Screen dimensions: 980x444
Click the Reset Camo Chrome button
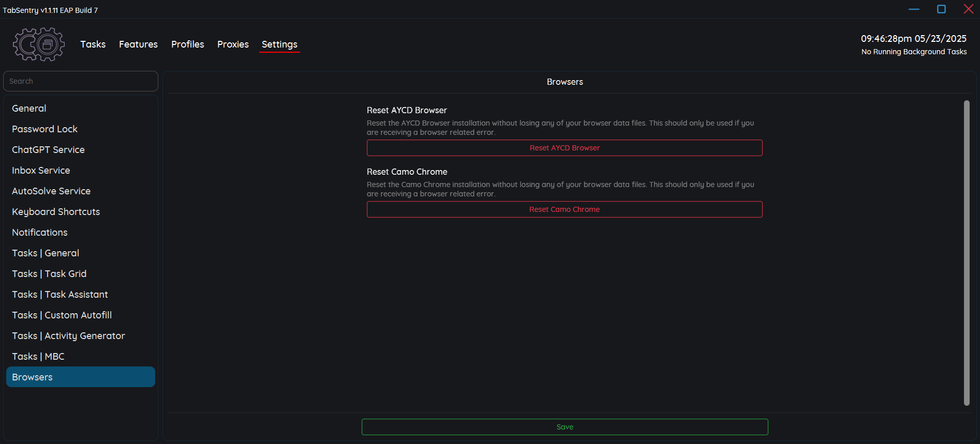(565, 209)
